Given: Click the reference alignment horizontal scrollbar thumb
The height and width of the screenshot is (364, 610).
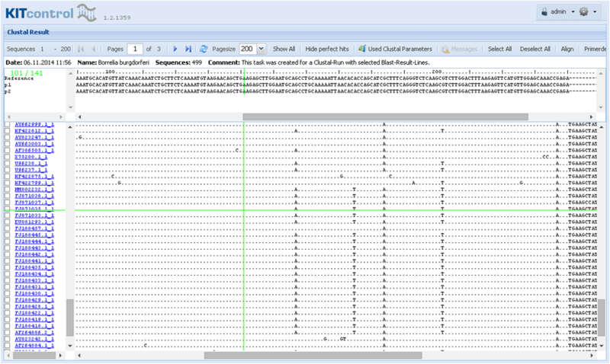Looking at the screenshot, I should [385, 117].
